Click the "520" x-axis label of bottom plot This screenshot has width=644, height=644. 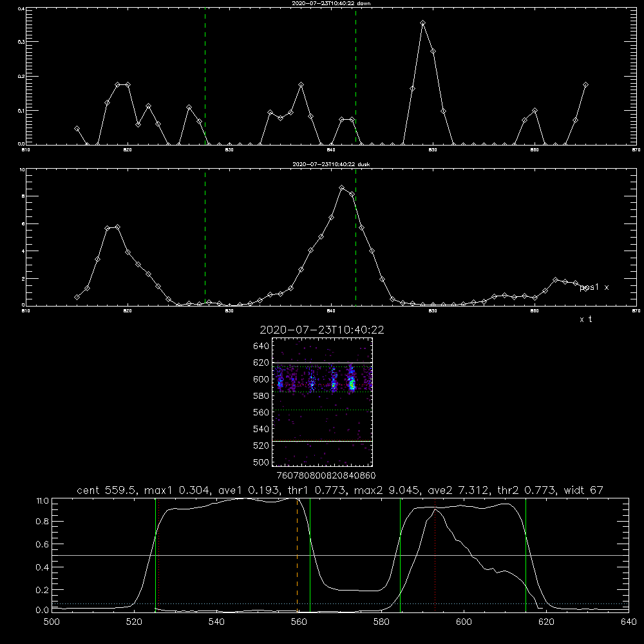pyautogui.click(x=134, y=622)
